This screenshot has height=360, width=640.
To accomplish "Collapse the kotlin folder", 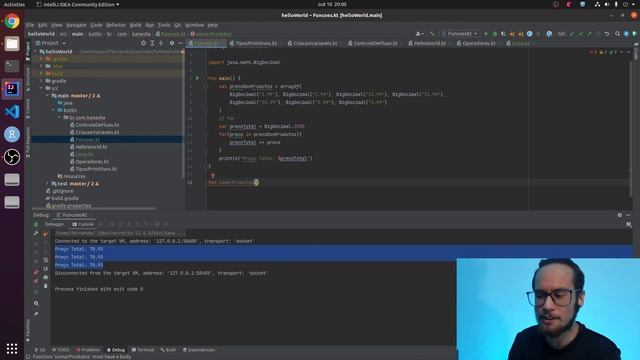I will click(x=53, y=110).
